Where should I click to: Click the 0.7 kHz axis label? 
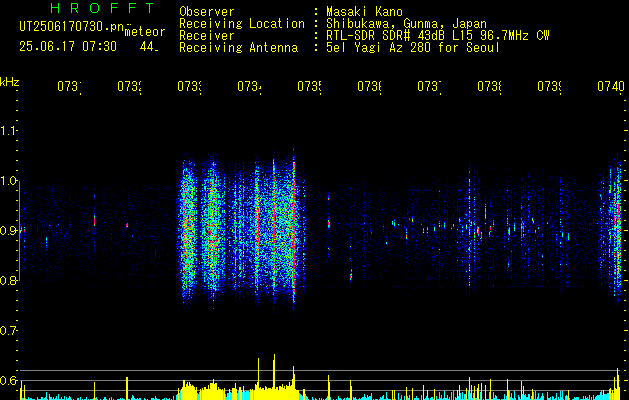point(8,331)
